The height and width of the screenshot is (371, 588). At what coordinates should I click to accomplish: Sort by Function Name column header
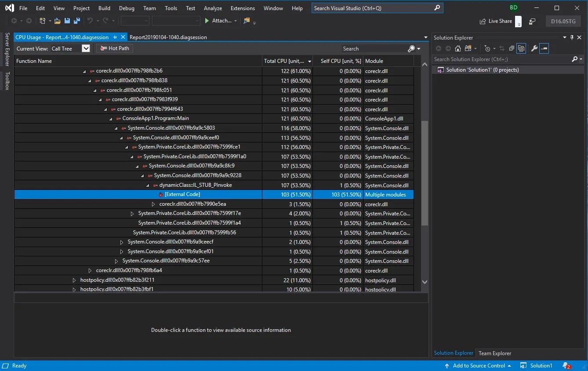(x=138, y=61)
